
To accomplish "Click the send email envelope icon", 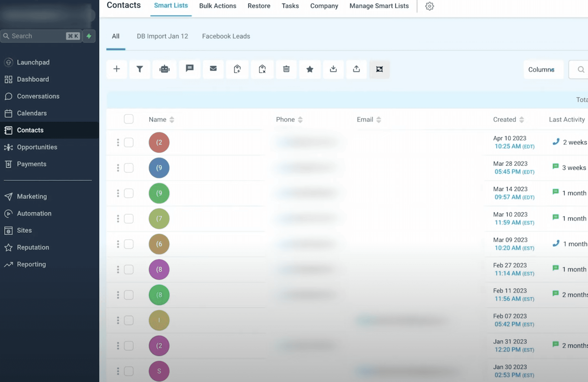I will pyautogui.click(x=213, y=69).
